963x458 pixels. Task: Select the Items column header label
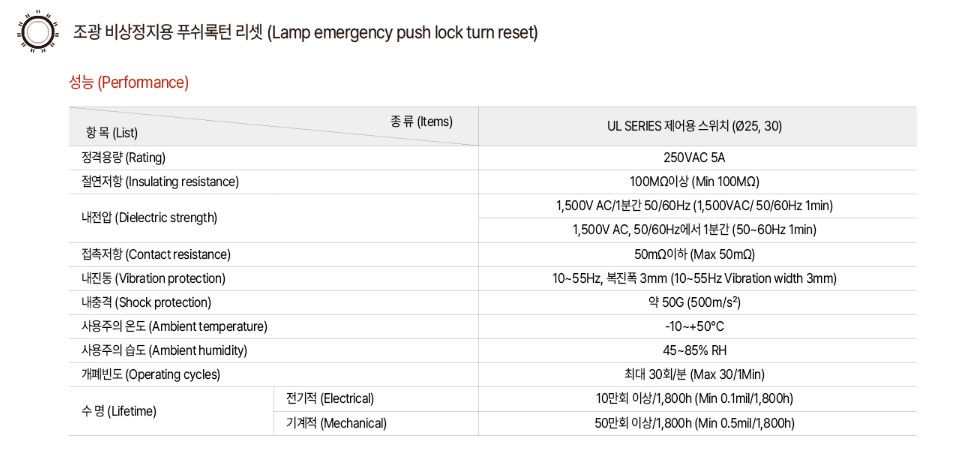point(421,122)
